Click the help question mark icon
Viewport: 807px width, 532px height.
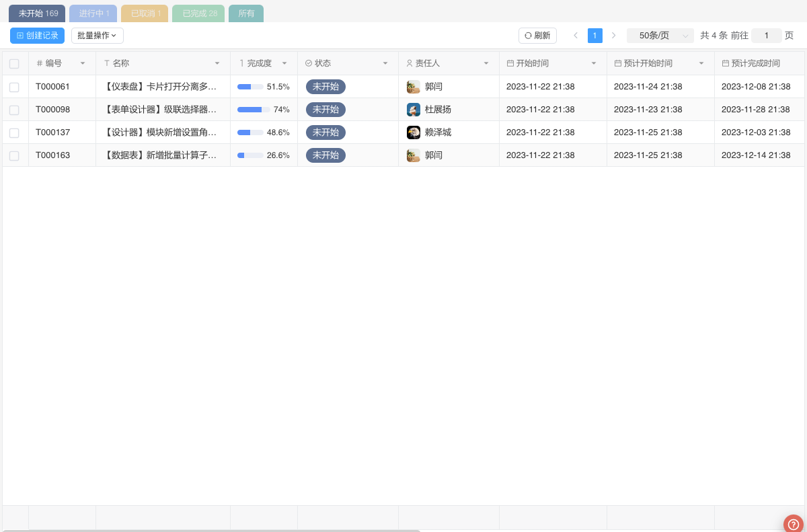(x=794, y=524)
